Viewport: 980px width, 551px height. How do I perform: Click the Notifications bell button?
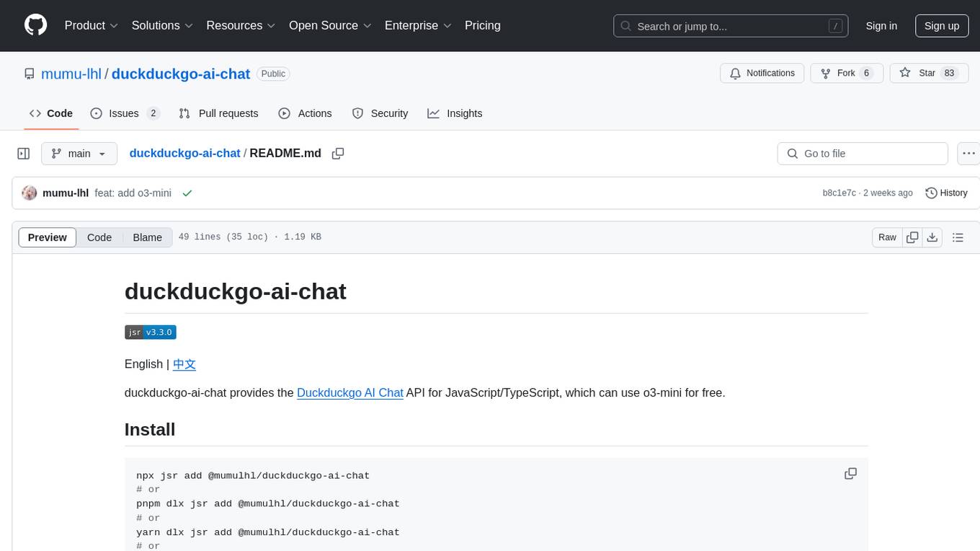pyautogui.click(x=762, y=73)
